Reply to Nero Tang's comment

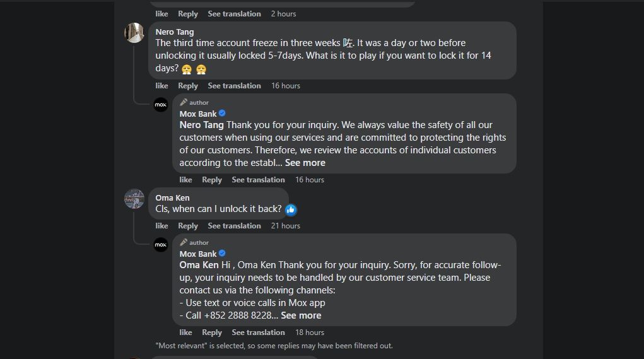point(188,86)
